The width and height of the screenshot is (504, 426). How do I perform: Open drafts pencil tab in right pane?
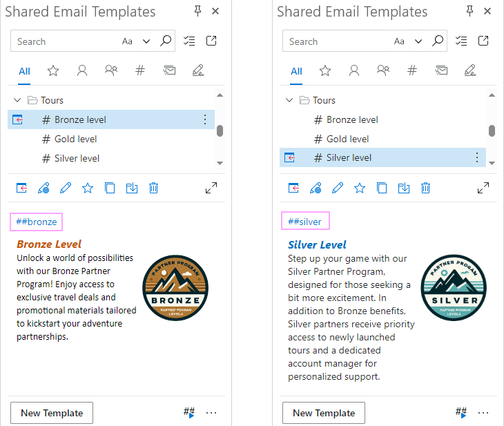coord(470,70)
